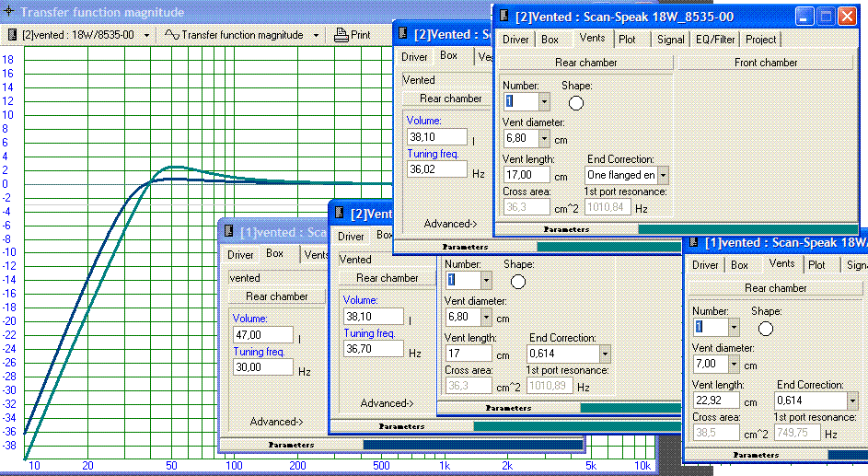Viewport: 868px width, 476px height.
Task: Click Cross area value 38,5 in [1]vented window
Action: point(716,433)
